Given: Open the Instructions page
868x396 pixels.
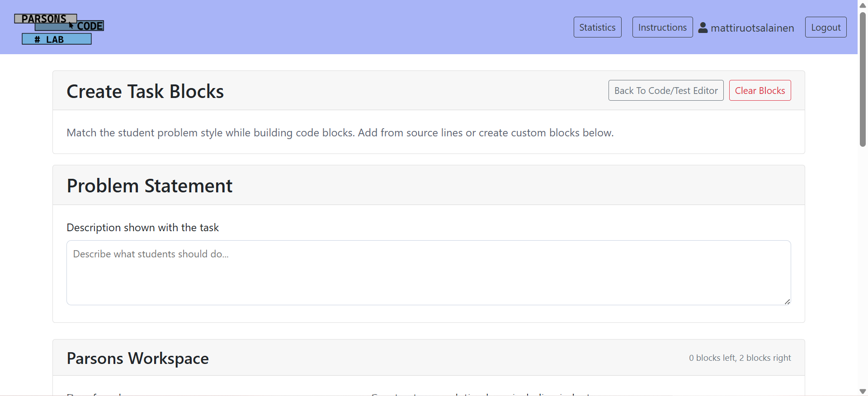Looking at the screenshot, I should (x=662, y=27).
